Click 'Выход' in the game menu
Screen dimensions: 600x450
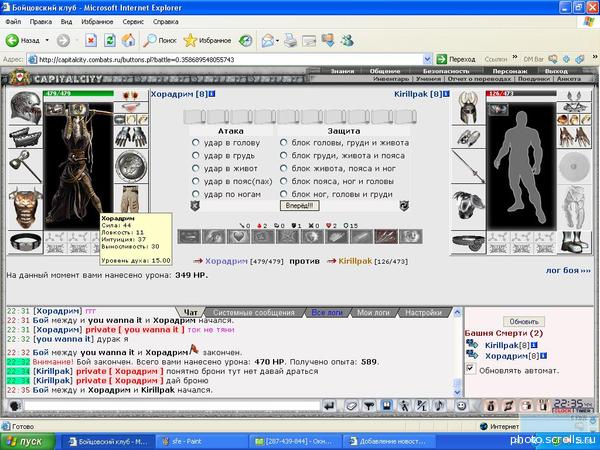coord(556,71)
